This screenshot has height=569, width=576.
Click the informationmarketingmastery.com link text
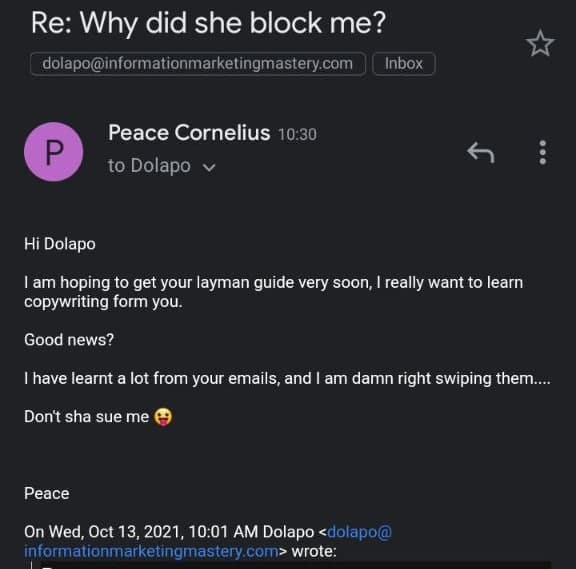pos(151,551)
